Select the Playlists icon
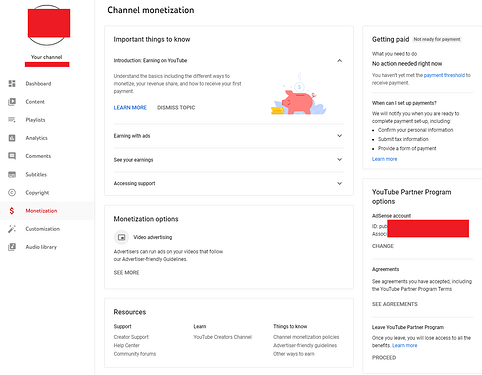The height and width of the screenshot is (375, 482). (x=12, y=120)
